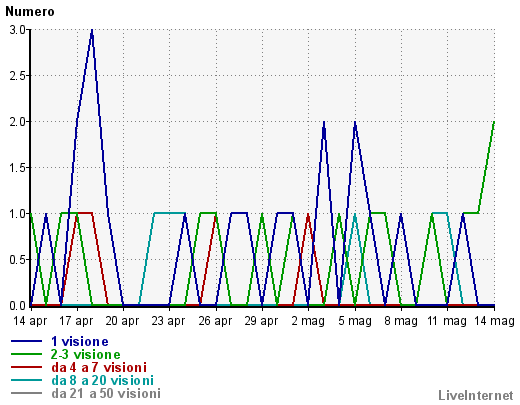The height and width of the screenshot is (405, 520).
Task: Click the '2-3 visione' legend label
Action: pyautogui.click(x=85, y=354)
